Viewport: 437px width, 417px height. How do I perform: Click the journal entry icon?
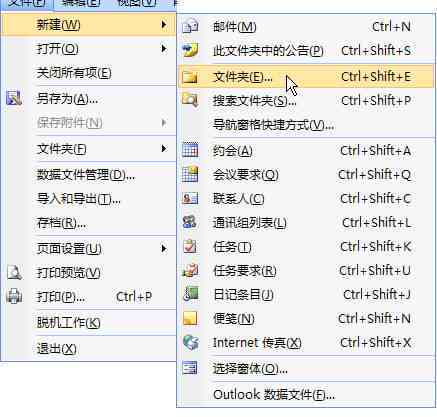(190, 294)
